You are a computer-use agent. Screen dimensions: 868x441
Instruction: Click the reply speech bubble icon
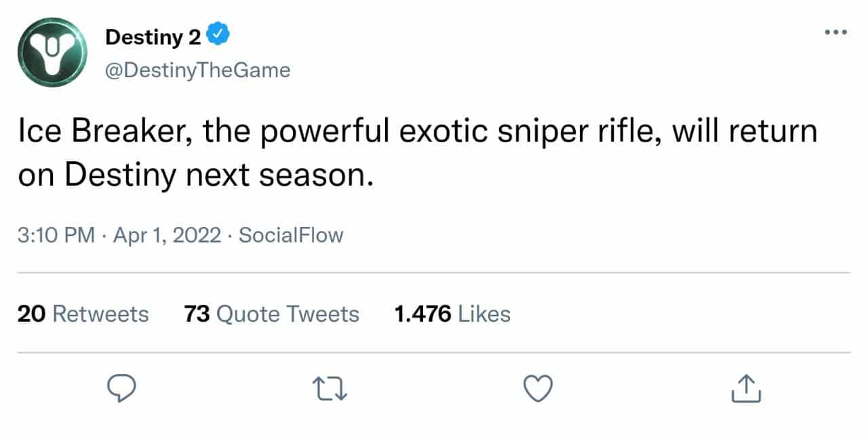click(x=122, y=389)
